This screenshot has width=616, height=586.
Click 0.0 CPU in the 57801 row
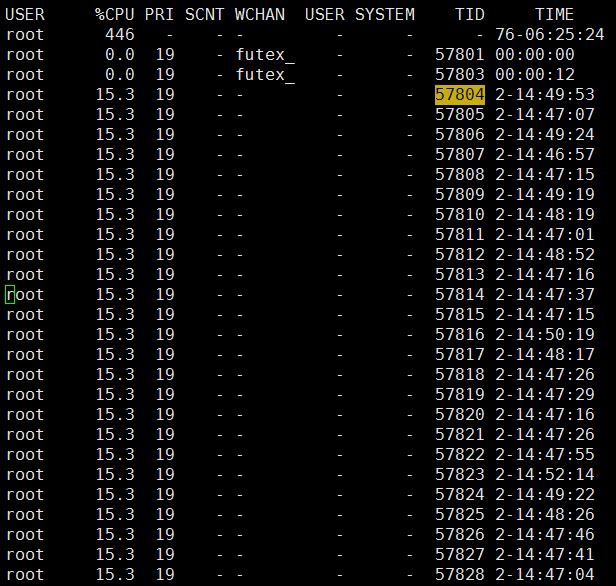coord(120,55)
